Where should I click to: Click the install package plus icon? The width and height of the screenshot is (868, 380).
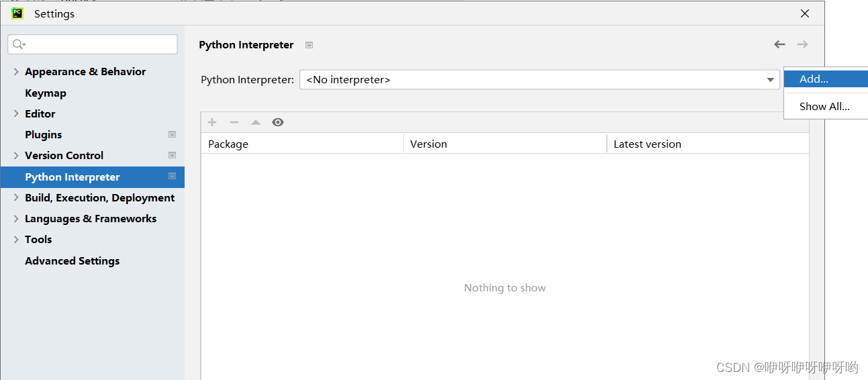coord(212,122)
